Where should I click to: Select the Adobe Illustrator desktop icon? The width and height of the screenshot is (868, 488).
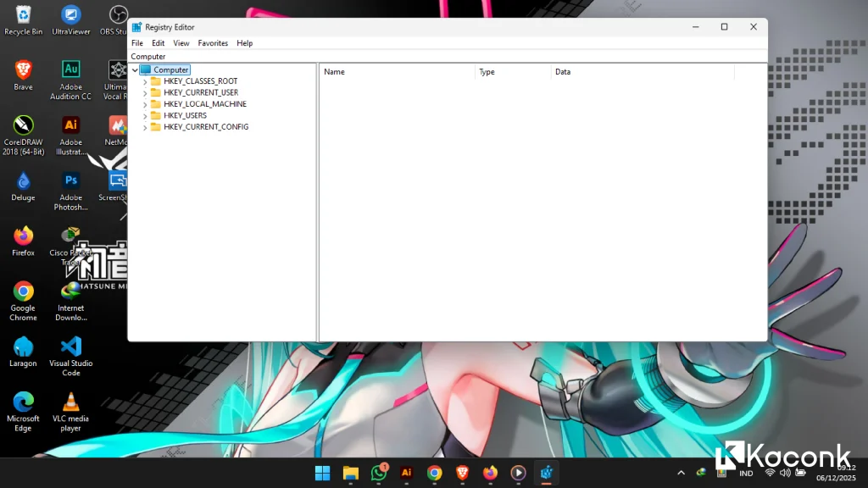(x=71, y=136)
